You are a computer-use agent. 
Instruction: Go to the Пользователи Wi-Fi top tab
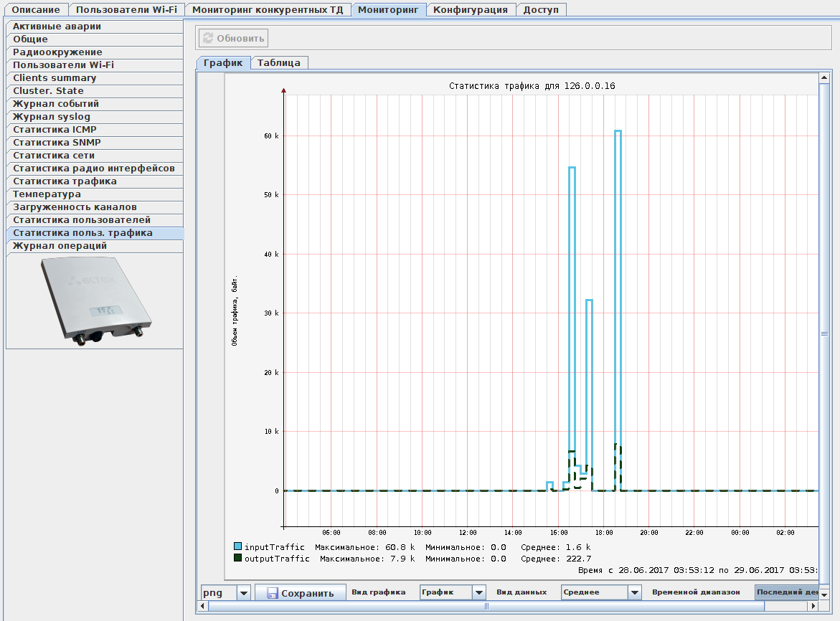[x=126, y=9]
